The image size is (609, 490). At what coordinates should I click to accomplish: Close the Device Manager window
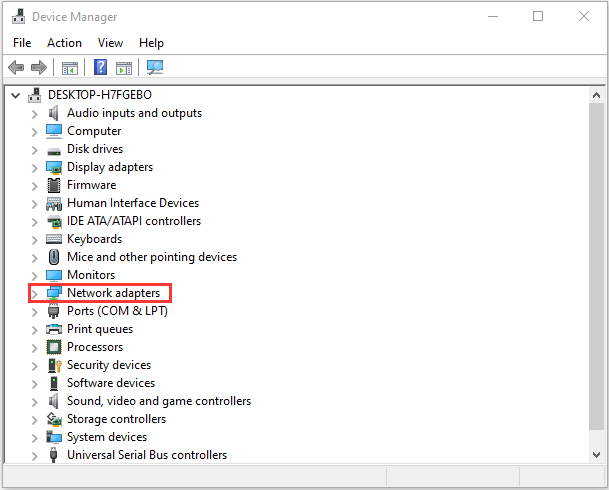pos(584,16)
